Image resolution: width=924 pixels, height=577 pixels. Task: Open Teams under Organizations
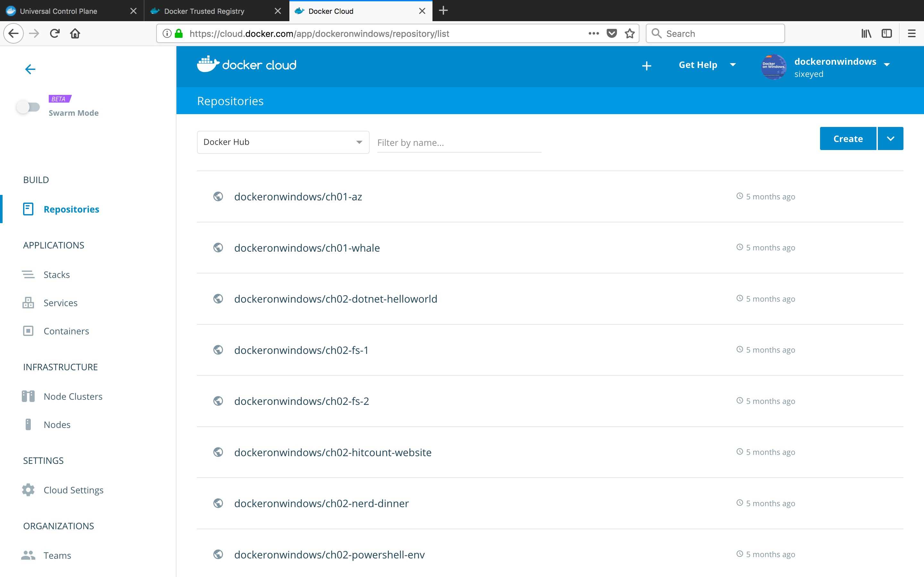click(57, 555)
